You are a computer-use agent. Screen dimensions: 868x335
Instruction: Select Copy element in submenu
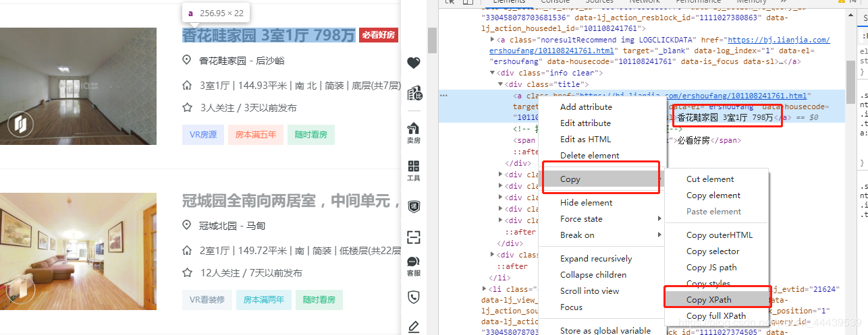[713, 195]
